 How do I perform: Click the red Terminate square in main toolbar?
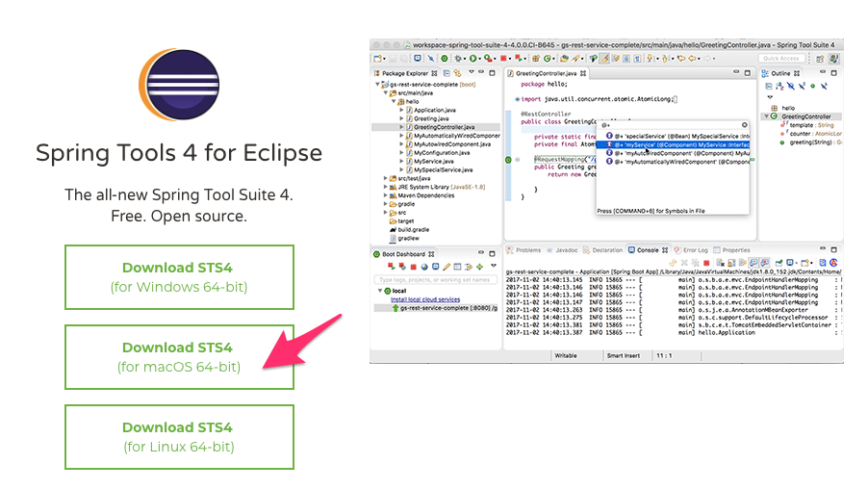tap(503, 58)
